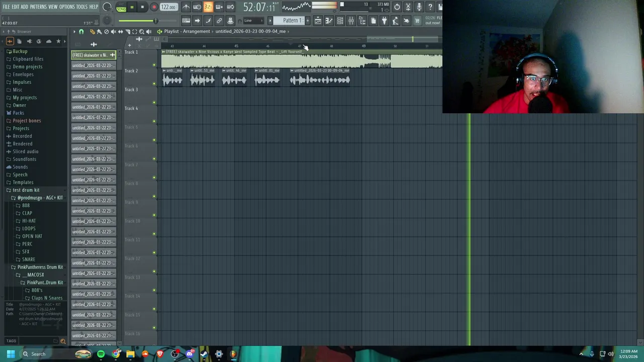Image resolution: width=644 pixels, height=362 pixels.
Task: Select Browser star favorites tab icon
Action: (x=58, y=41)
